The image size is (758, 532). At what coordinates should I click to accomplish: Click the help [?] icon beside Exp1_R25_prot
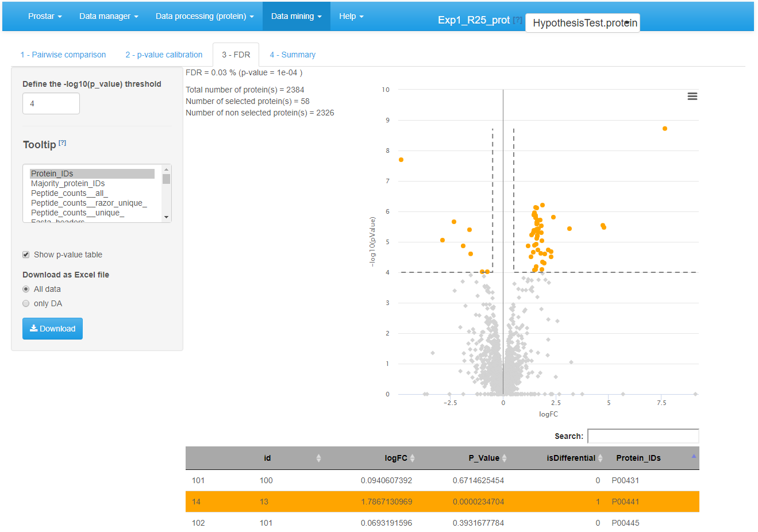(x=517, y=20)
